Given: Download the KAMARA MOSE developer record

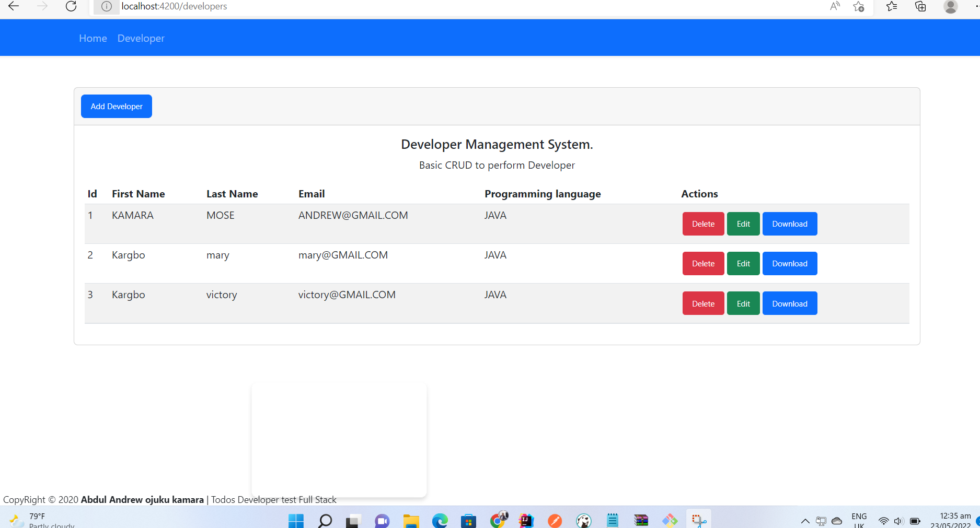Looking at the screenshot, I should 790,224.
